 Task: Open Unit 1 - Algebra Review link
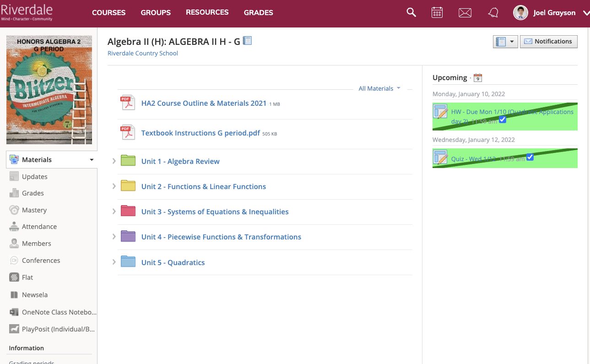tap(180, 161)
